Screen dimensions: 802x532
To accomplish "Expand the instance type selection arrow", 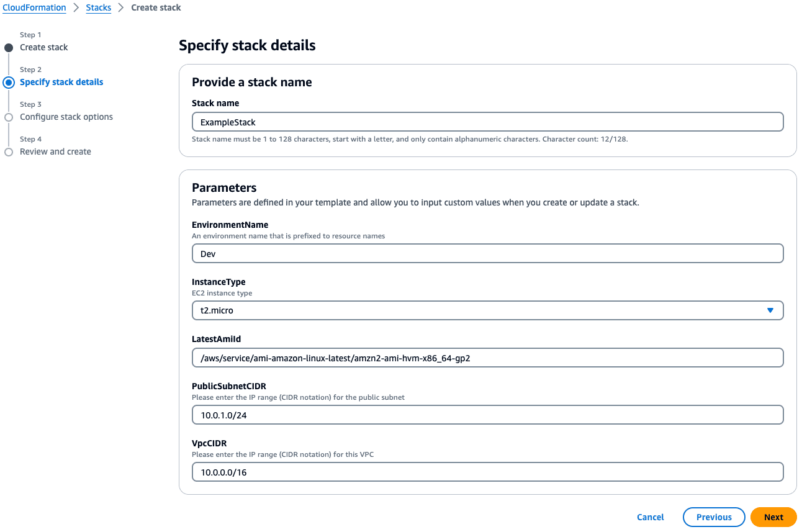I will point(770,310).
